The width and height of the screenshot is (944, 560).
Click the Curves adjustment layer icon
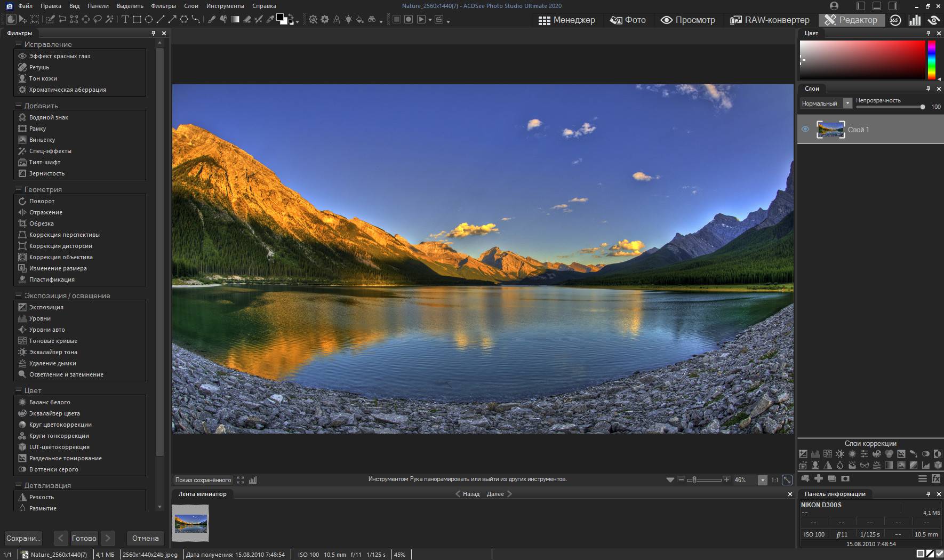[x=828, y=454]
